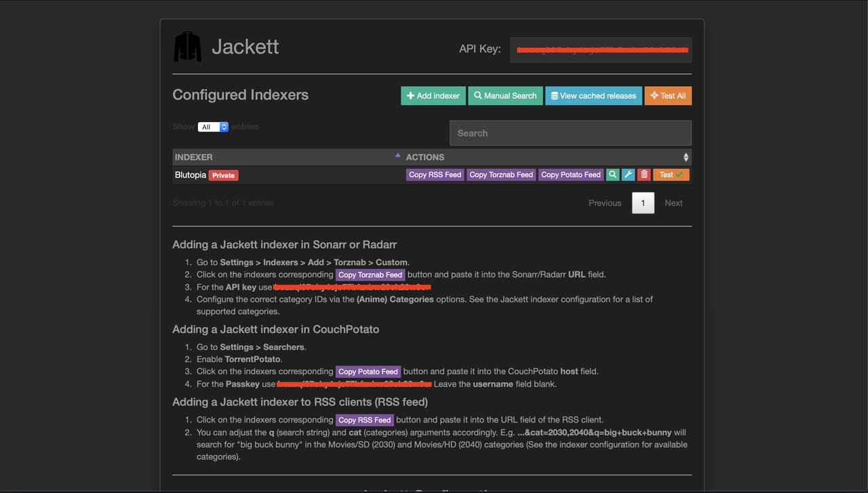Click View cached releases button
The image size is (868, 493).
[x=593, y=96]
